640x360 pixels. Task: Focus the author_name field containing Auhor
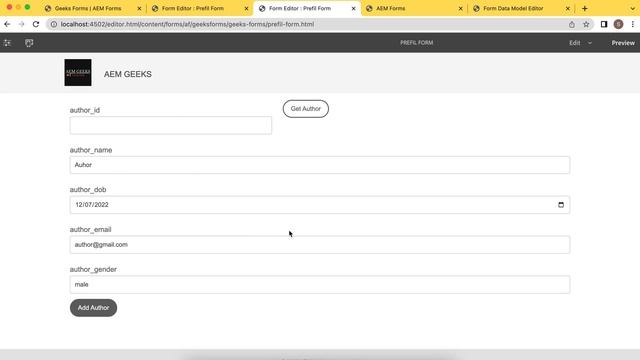pos(320,165)
